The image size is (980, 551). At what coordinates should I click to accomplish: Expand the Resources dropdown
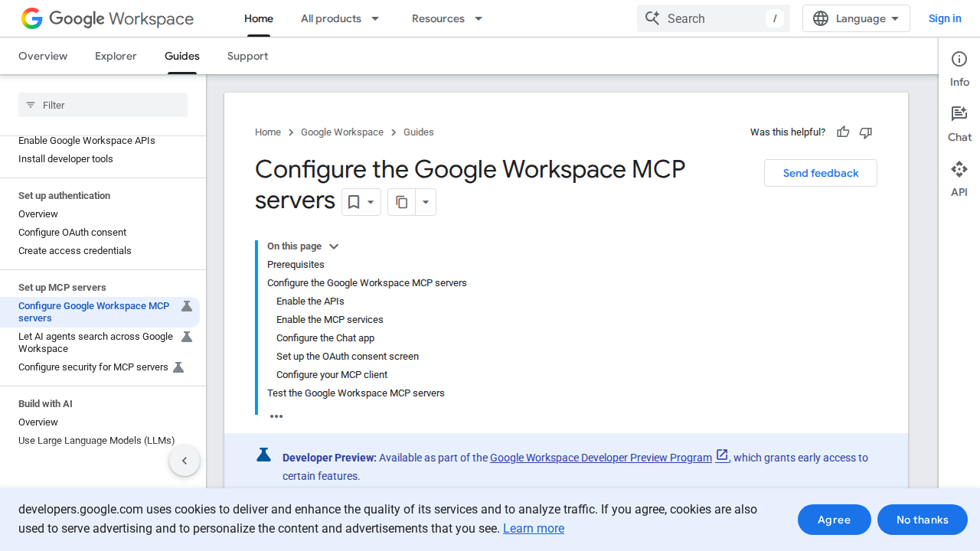click(x=479, y=18)
